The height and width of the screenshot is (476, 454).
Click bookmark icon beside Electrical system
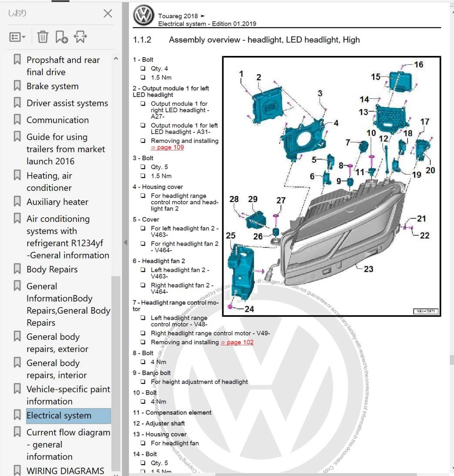point(17,415)
